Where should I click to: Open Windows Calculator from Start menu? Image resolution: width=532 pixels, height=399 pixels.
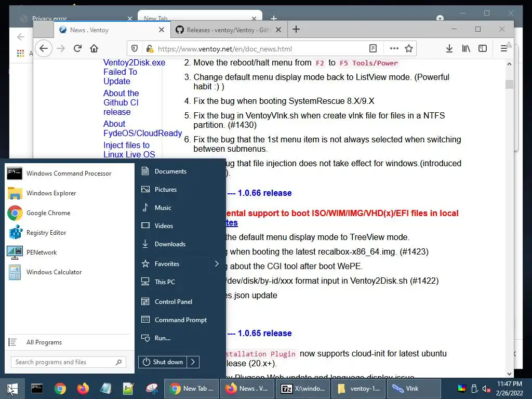[x=69, y=272]
